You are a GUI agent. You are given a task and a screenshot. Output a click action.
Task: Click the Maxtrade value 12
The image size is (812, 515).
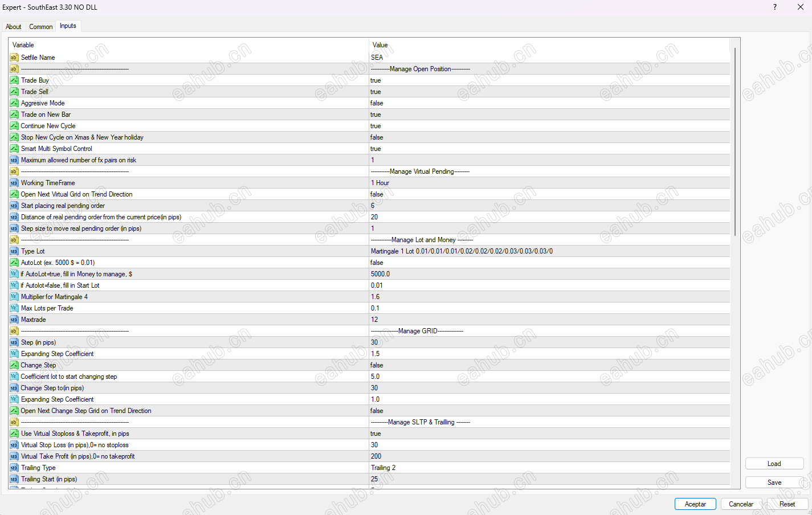coord(374,320)
